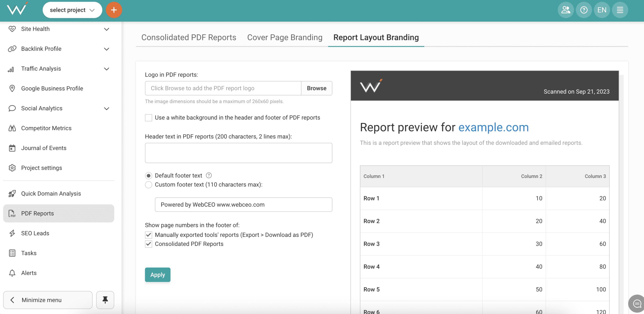The image size is (644, 314).
Task: Toggle page numbers for manually exported reports
Action: pyautogui.click(x=148, y=235)
